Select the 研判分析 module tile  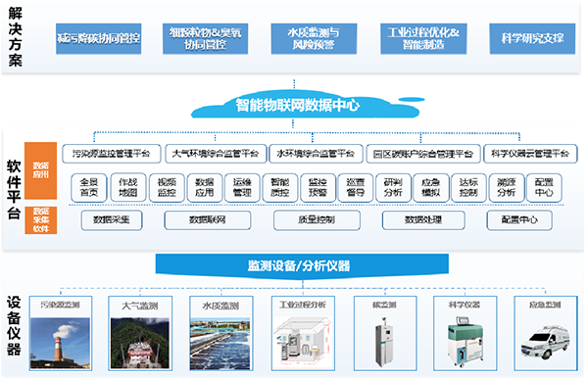[393, 188]
